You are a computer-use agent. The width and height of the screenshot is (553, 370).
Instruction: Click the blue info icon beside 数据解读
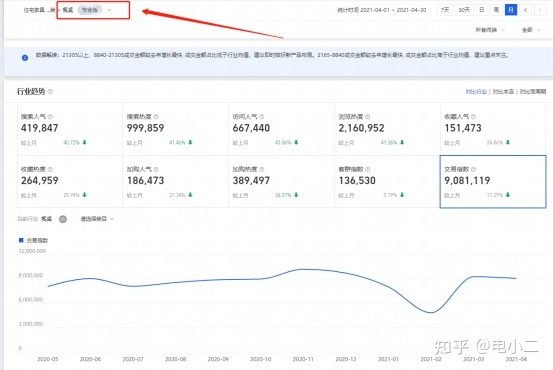pos(25,57)
